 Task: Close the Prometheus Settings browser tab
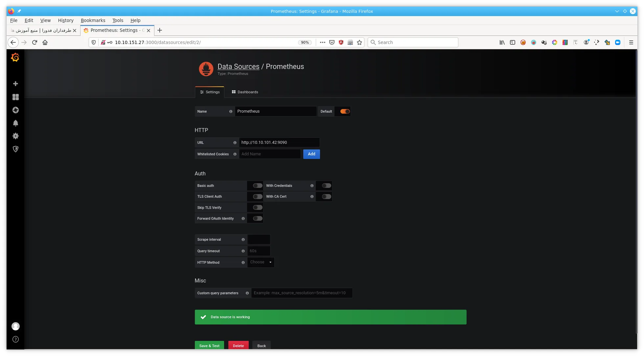pos(149,30)
